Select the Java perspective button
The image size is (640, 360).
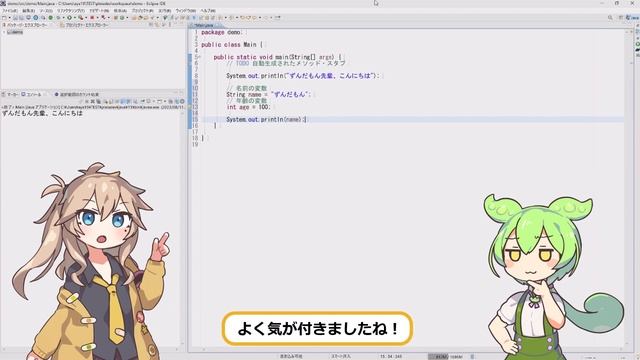634,18
